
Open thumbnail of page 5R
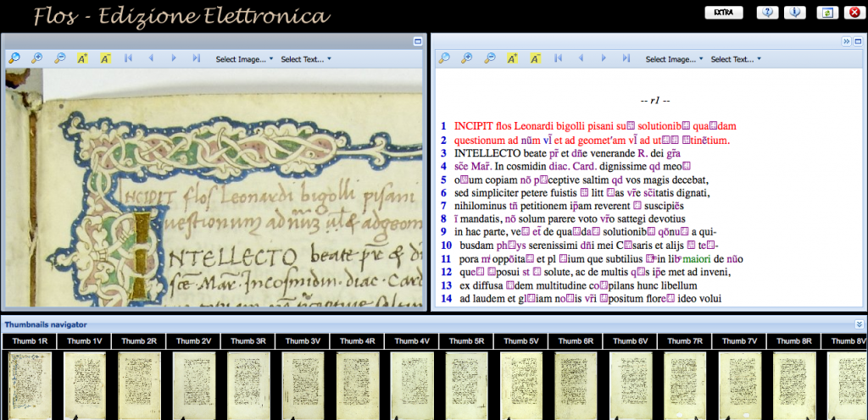467,385
